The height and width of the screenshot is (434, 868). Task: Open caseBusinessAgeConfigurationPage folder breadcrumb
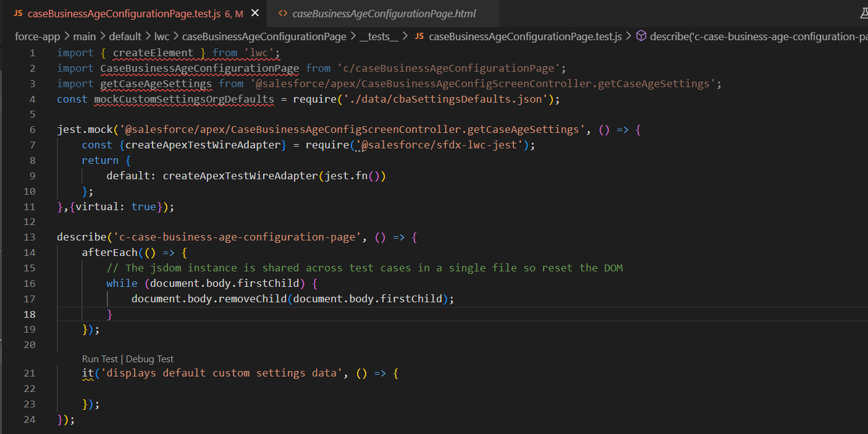[264, 36]
